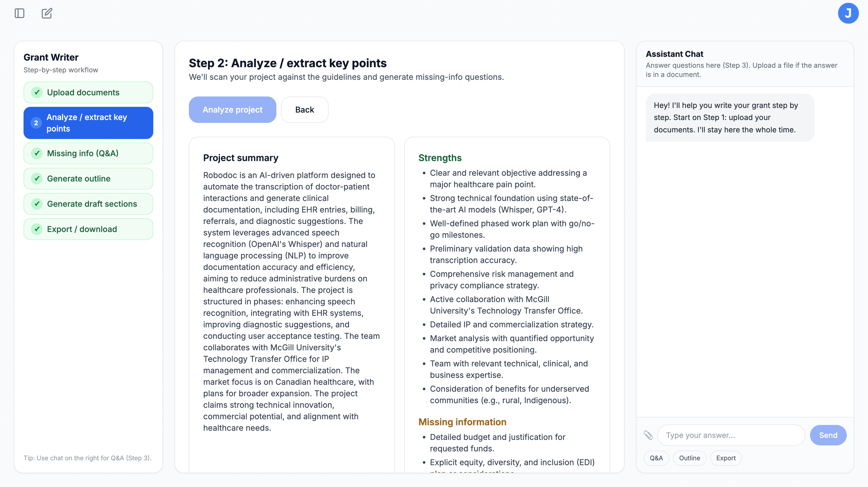Click the Type your answer input field
The height and width of the screenshot is (487, 868).
coord(731,435)
